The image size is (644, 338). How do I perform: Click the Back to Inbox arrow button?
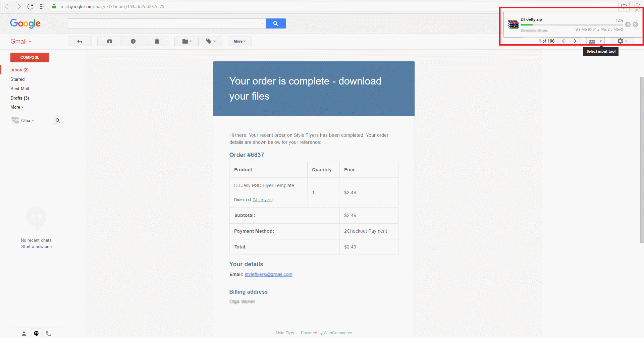[x=79, y=41]
